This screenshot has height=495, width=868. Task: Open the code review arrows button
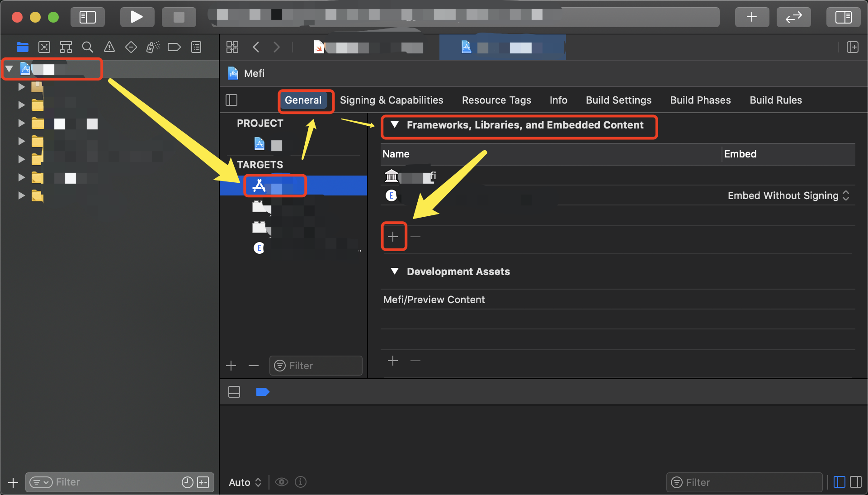(793, 17)
